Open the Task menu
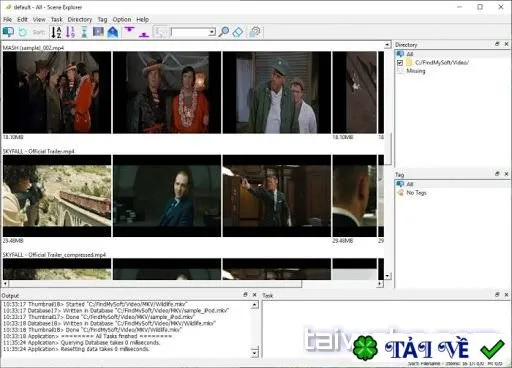Viewport: 512px width, 368px height. pos(57,19)
